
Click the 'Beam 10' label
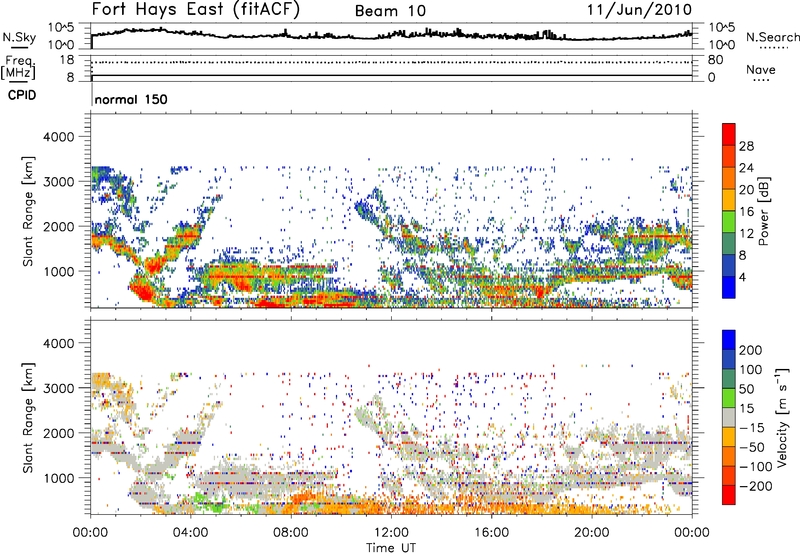390,11
